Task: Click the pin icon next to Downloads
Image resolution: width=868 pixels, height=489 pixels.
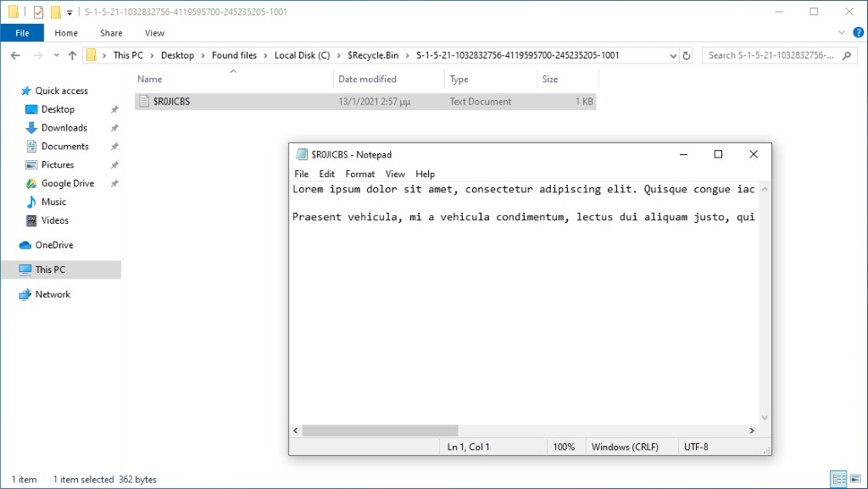Action: pyautogui.click(x=114, y=128)
